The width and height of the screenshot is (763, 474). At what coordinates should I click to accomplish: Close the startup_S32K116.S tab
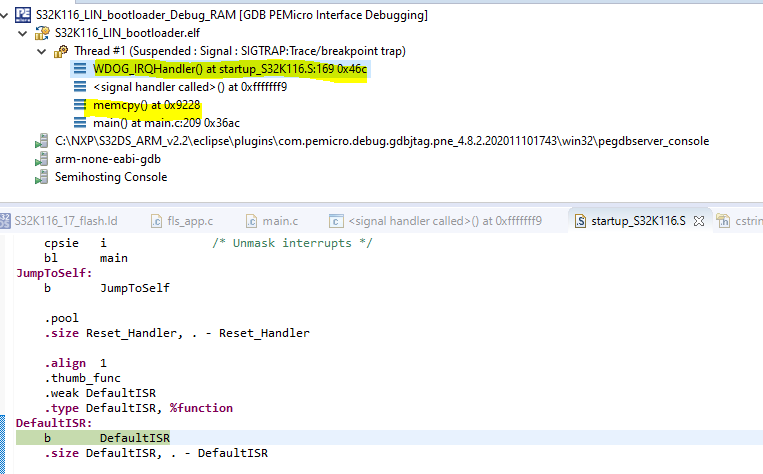(x=699, y=221)
